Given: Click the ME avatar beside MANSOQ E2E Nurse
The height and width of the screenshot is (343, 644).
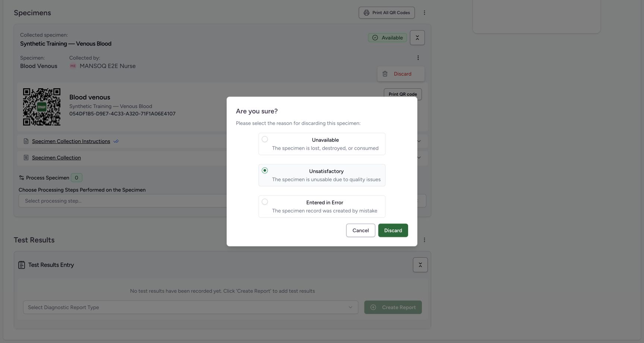Looking at the screenshot, I should [x=73, y=66].
